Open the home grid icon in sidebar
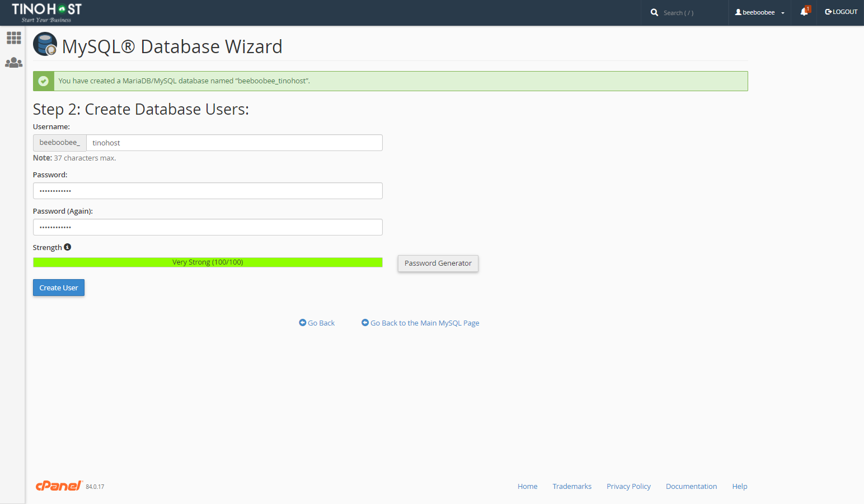 pyautogui.click(x=13, y=37)
